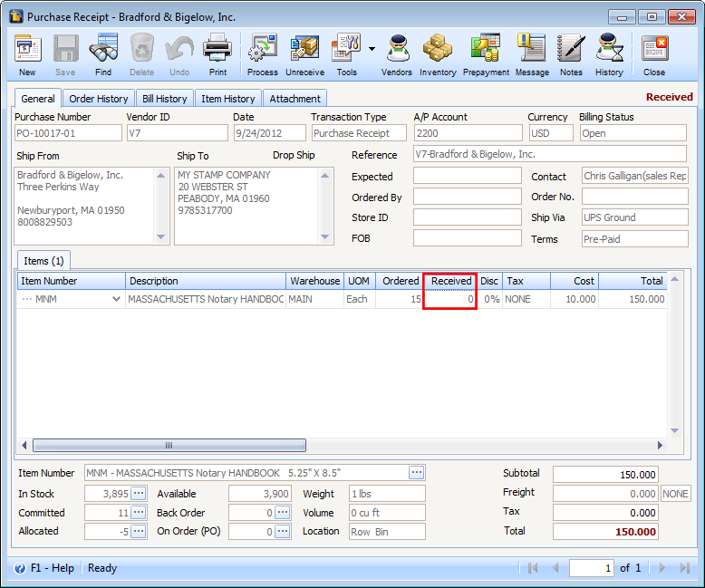Open the Attachment tab
Viewport: 705px width, 588px height.
pyautogui.click(x=295, y=99)
